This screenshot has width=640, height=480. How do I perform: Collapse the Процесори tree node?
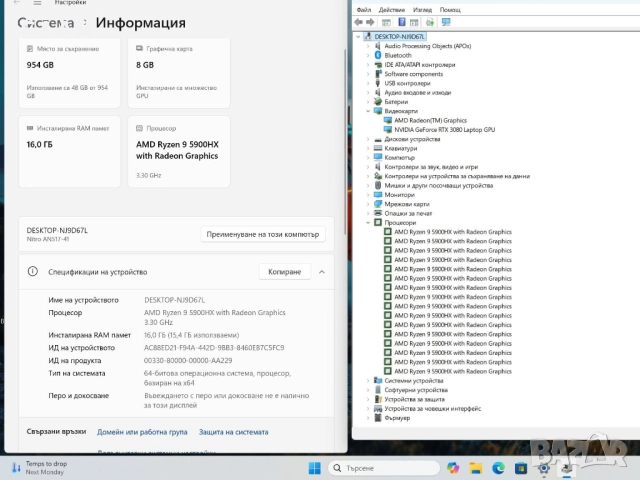pyautogui.click(x=369, y=222)
